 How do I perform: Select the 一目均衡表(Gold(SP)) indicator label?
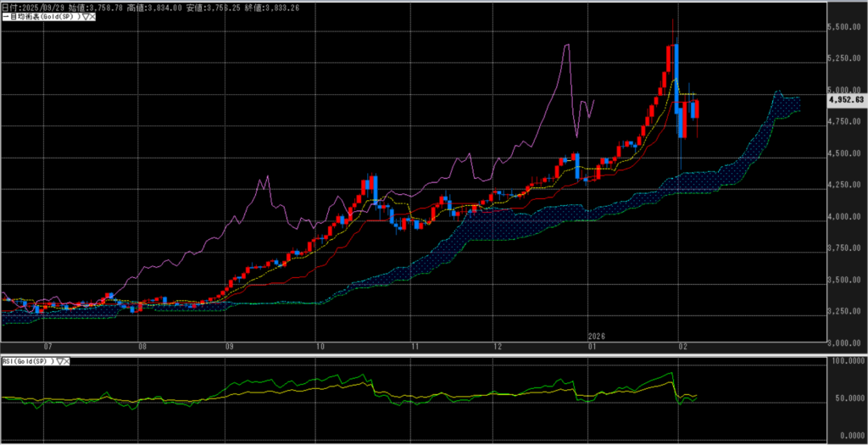pyautogui.click(x=39, y=16)
